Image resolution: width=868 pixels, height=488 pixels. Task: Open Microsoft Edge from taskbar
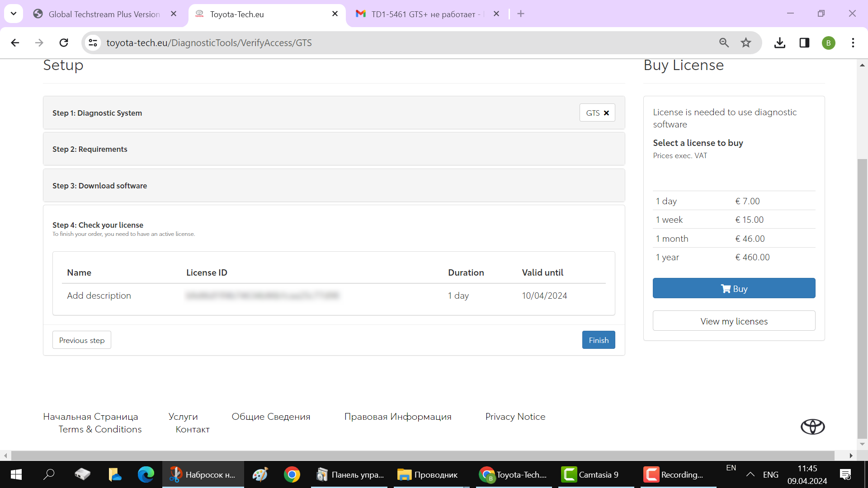pyautogui.click(x=146, y=474)
